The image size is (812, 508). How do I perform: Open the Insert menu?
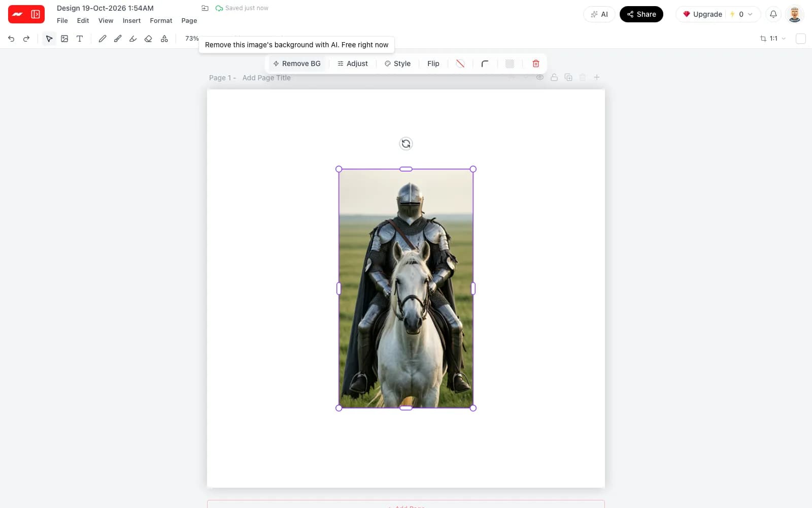(x=131, y=21)
